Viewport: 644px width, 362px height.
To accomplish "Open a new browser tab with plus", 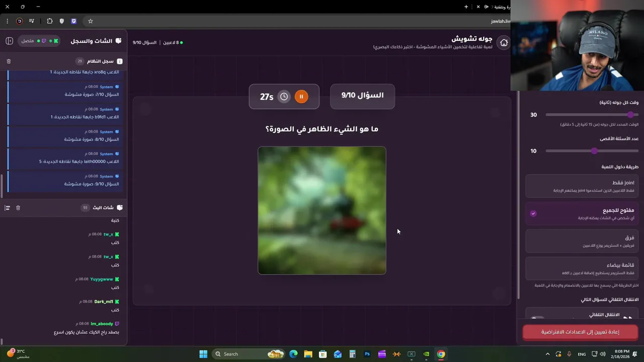I will coord(466,7).
